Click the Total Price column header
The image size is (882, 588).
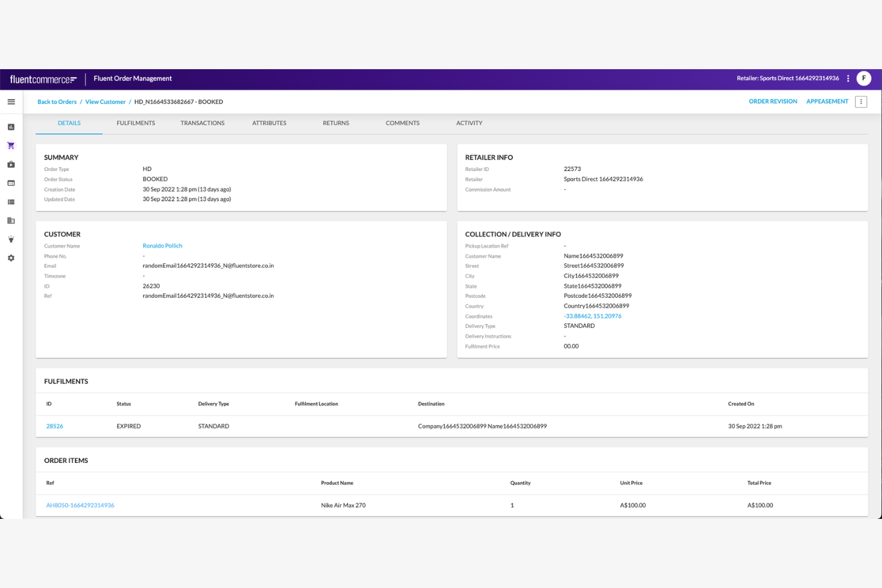[759, 483]
